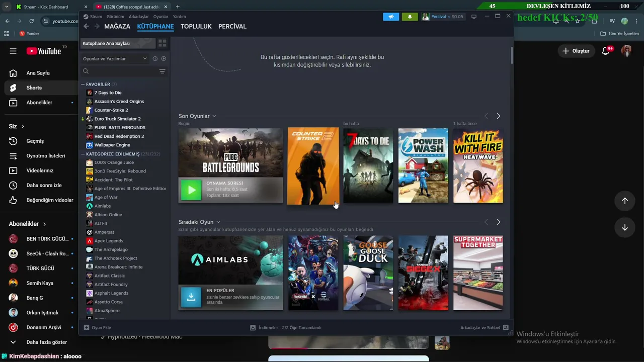The height and width of the screenshot is (362, 644).
Task: Click the Steam announcements megaphone button
Action: click(x=391, y=17)
